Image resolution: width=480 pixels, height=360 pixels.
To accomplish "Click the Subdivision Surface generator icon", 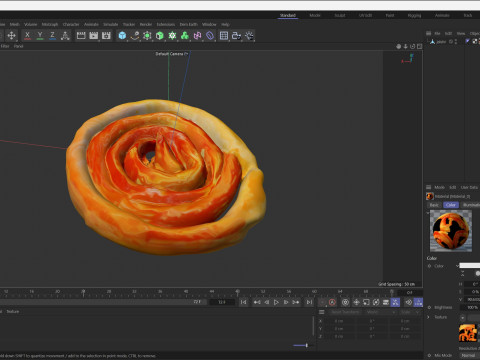I will tap(147, 35).
